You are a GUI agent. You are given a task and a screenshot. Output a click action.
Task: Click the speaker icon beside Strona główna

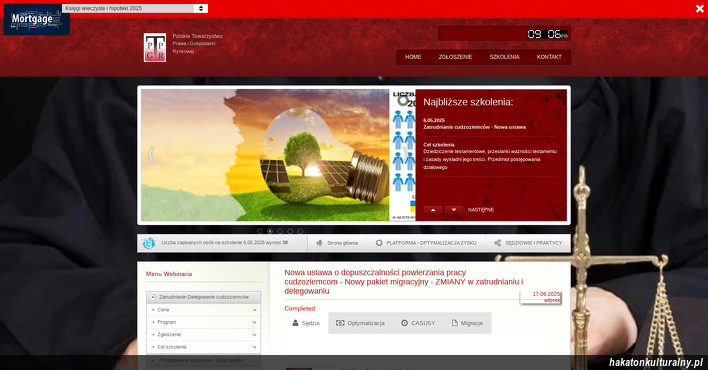[319, 243]
